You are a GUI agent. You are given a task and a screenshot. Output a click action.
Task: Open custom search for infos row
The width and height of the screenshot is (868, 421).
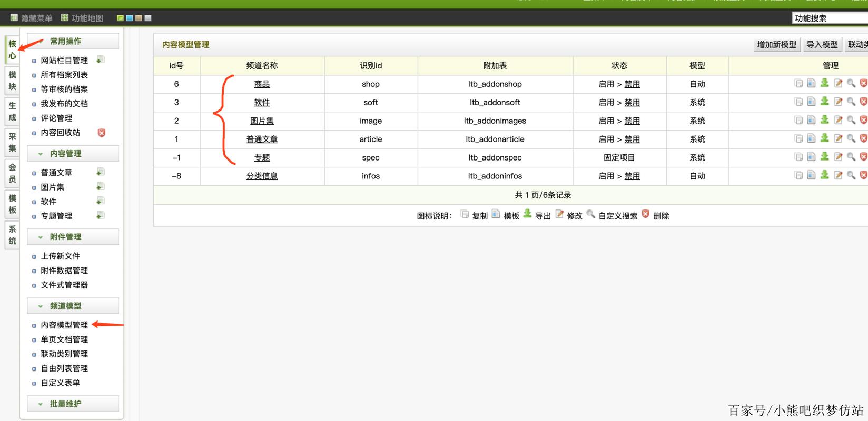(x=851, y=175)
